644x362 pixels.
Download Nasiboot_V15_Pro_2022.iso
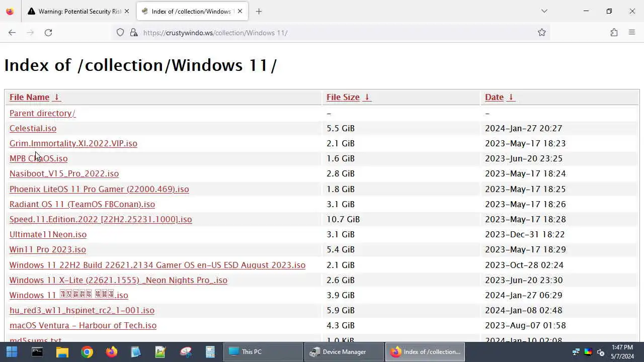tap(64, 173)
